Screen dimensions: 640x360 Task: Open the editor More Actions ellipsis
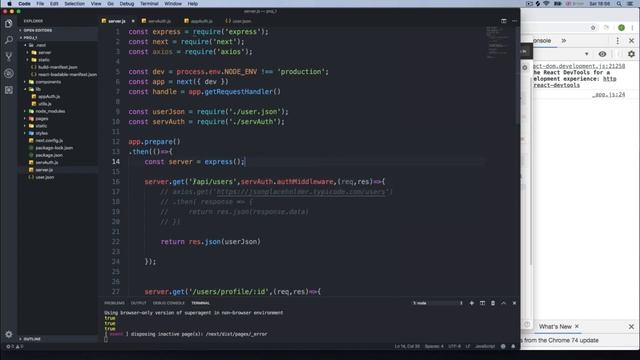(514, 21)
